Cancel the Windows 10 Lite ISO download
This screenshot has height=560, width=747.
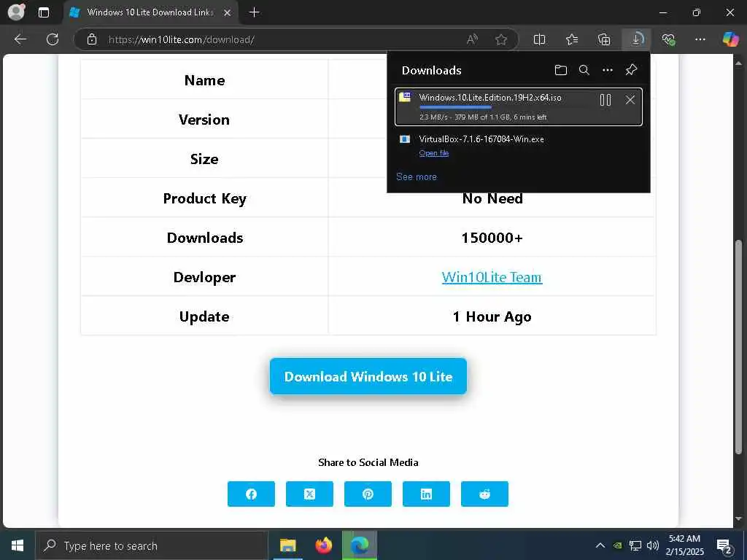(630, 100)
